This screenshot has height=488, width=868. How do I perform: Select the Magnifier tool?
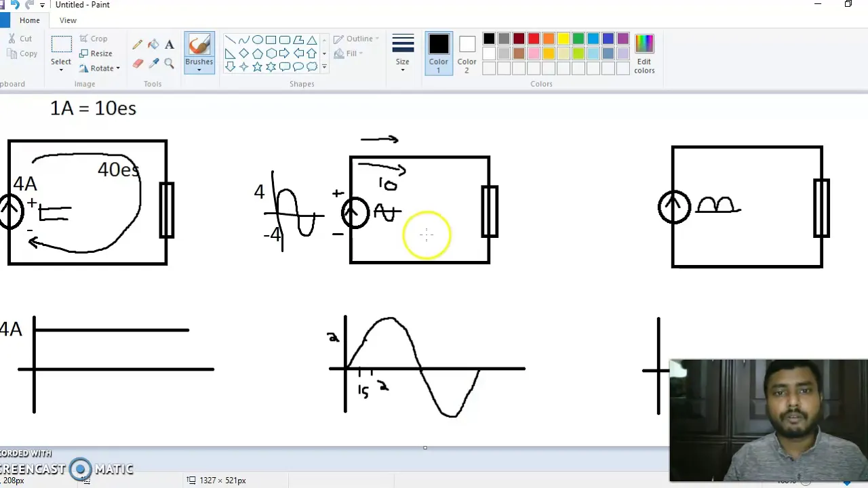click(169, 63)
